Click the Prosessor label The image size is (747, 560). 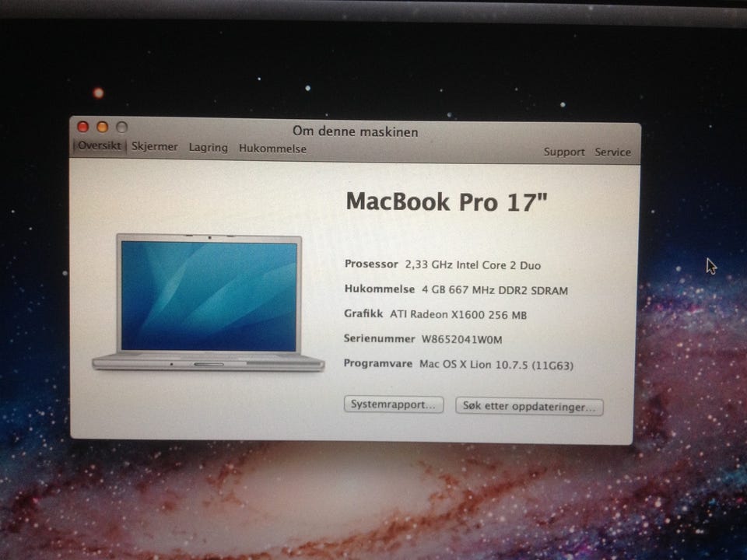(x=371, y=264)
